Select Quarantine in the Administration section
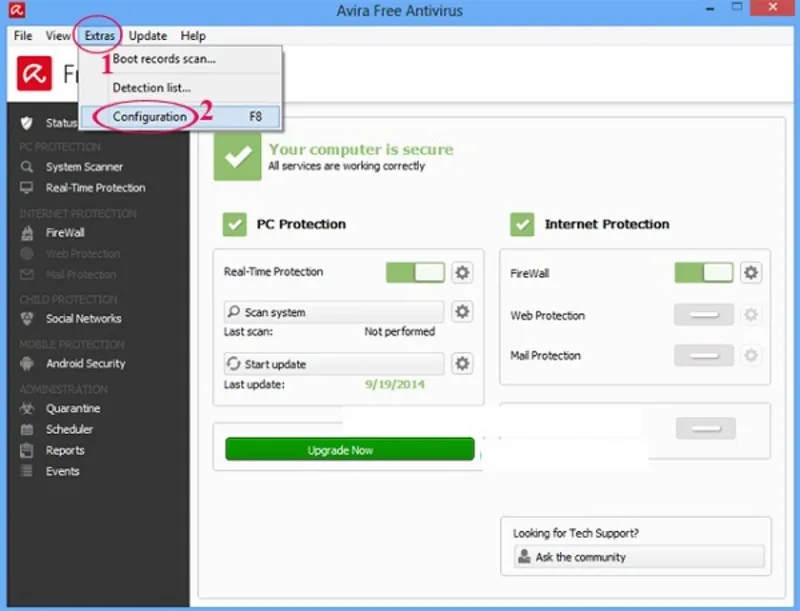The width and height of the screenshot is (800, 611). [x=72, y=408]
